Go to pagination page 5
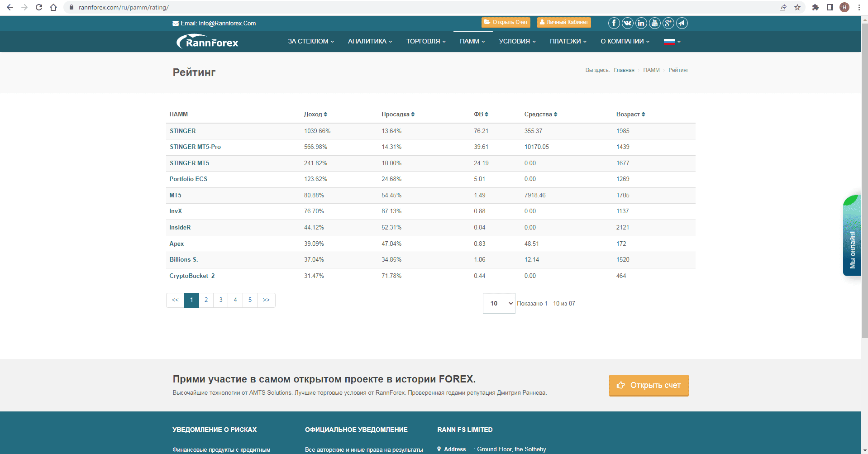The width and height of the screenshot is (868, 454). (x=250, y=300)
